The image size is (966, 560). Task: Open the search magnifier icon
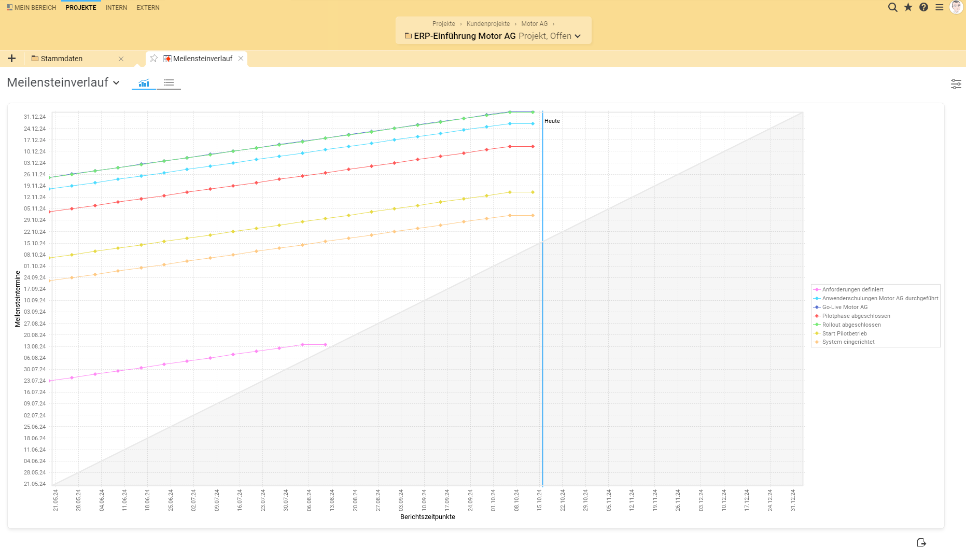892,7
